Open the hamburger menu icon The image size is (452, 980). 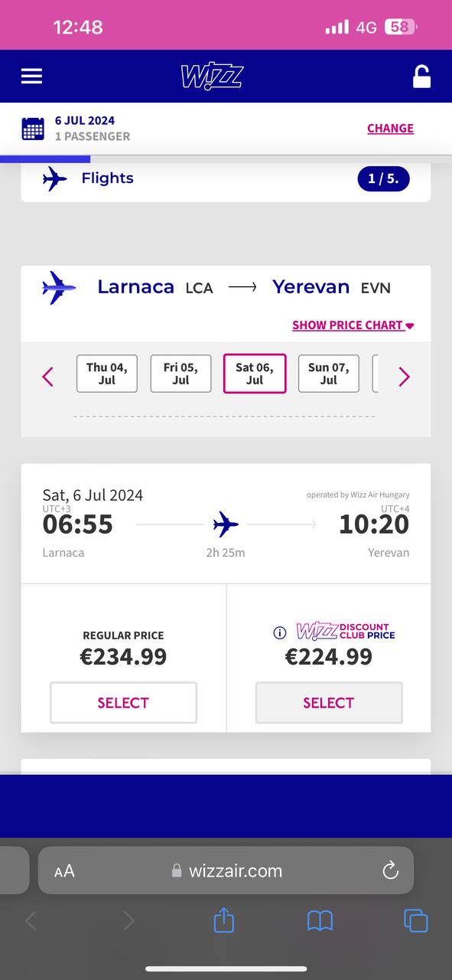pyautogui.click(x=31, y=76)
